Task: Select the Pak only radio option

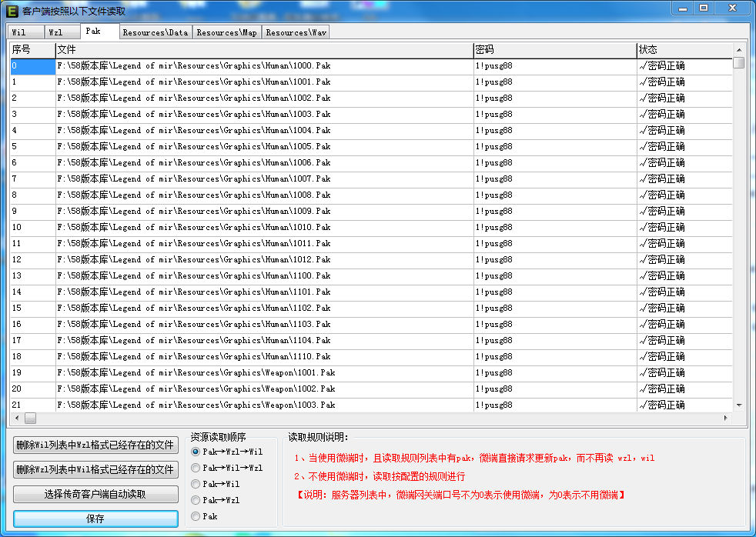Action: (x=196, y=516)
